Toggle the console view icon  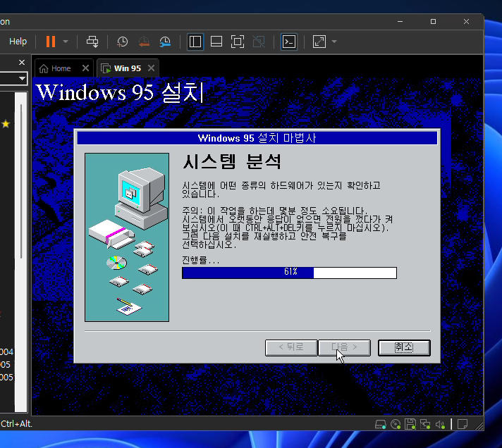point(289,42)
